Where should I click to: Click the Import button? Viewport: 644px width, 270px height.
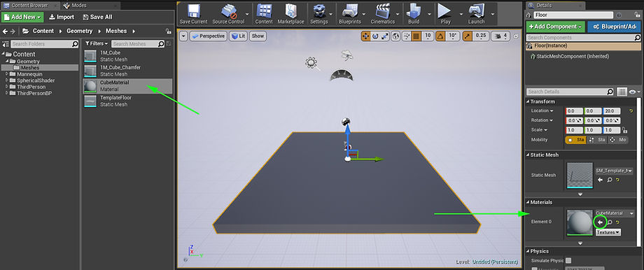(62, 17)
